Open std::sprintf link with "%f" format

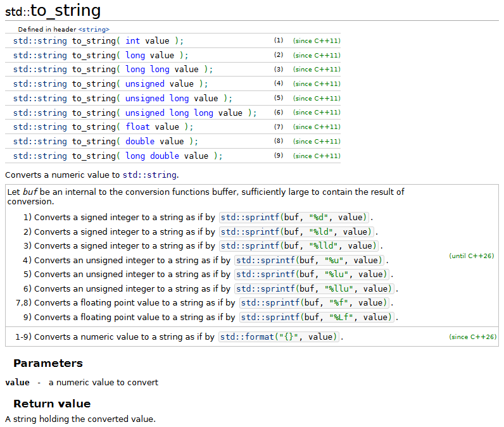270,303
